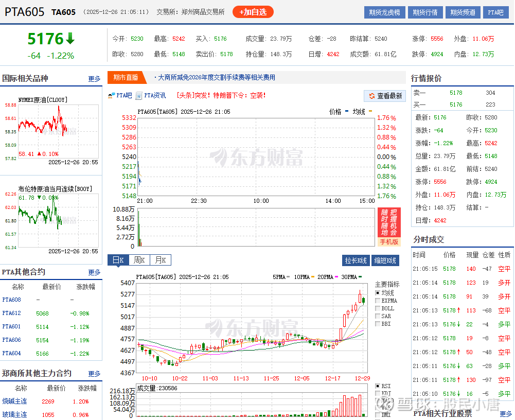Open the 期货龙虎榜 navigation tab
The image size is (515, 420).
click(x=385, y=12)
